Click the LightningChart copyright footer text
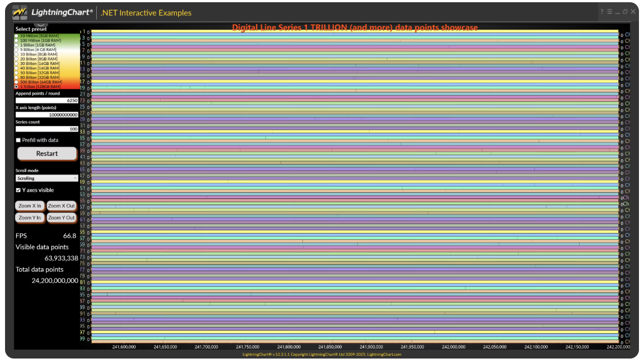 pyautogui.click(x=321, y=355)
